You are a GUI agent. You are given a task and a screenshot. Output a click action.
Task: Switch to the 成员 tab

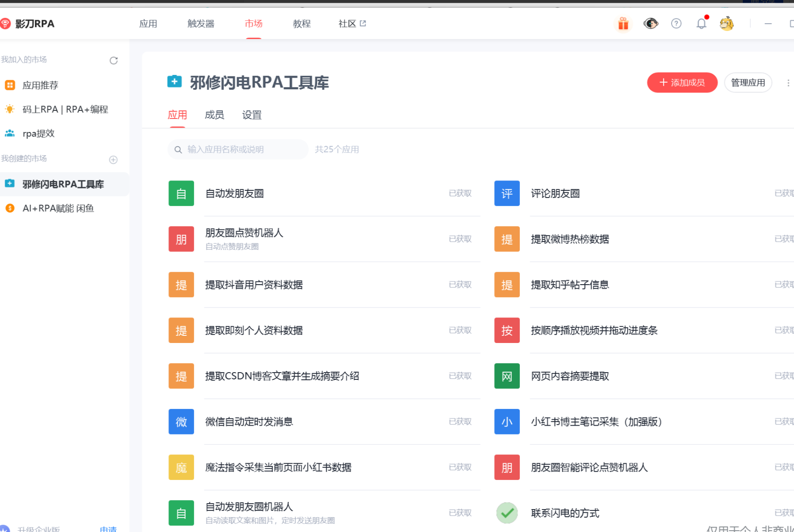click(x=214, y=115)
